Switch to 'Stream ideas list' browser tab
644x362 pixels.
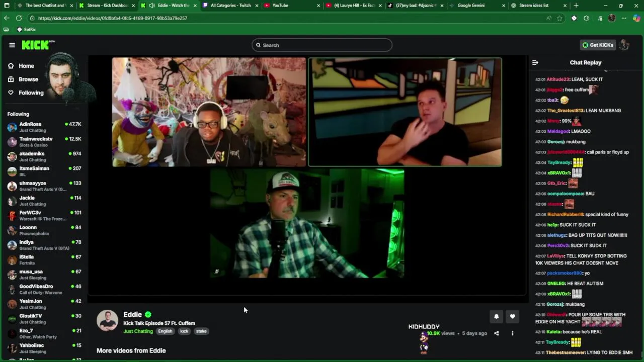pos(538,6)
